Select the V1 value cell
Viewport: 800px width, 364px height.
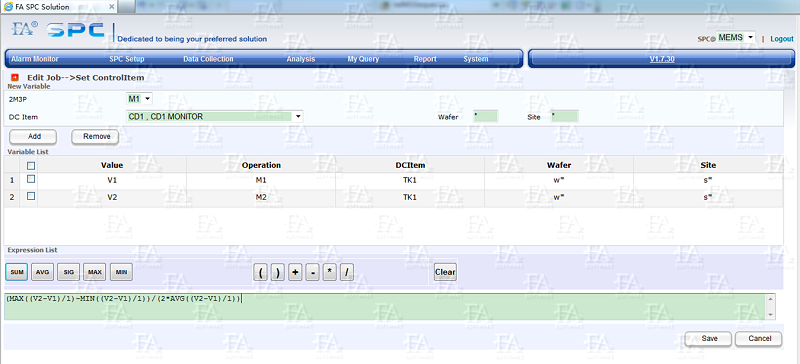pos(112,181)
